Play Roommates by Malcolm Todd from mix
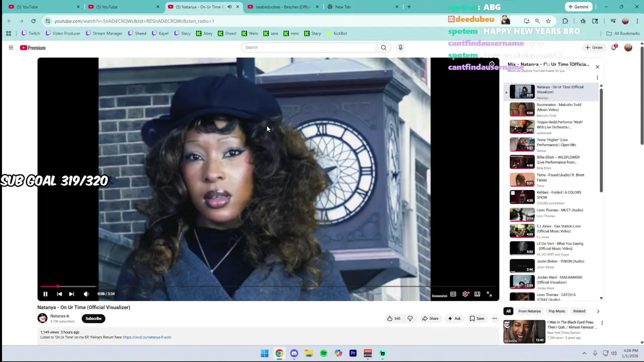Screen dimensions: 644x362 [x=552, y=110]
